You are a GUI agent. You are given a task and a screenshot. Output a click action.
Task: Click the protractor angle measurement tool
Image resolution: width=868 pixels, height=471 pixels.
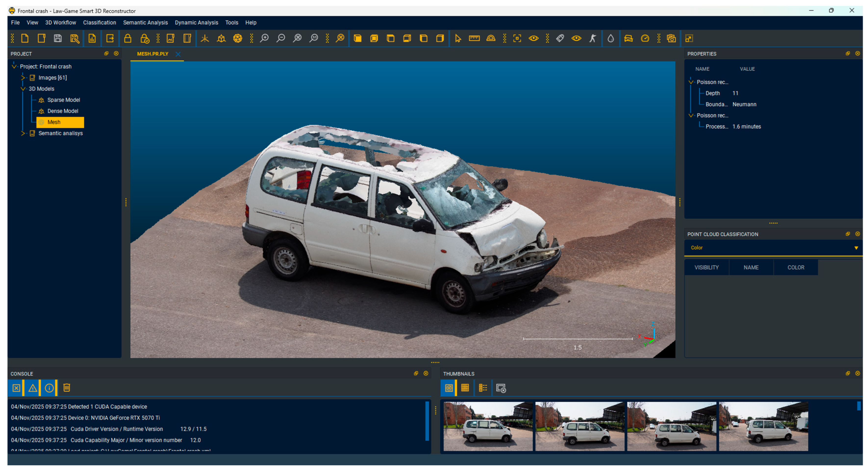[x=491, y=38]
